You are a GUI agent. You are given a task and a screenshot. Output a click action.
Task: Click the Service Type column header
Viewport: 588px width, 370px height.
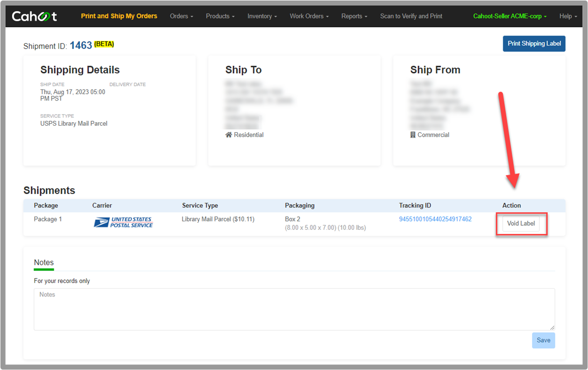200,206
